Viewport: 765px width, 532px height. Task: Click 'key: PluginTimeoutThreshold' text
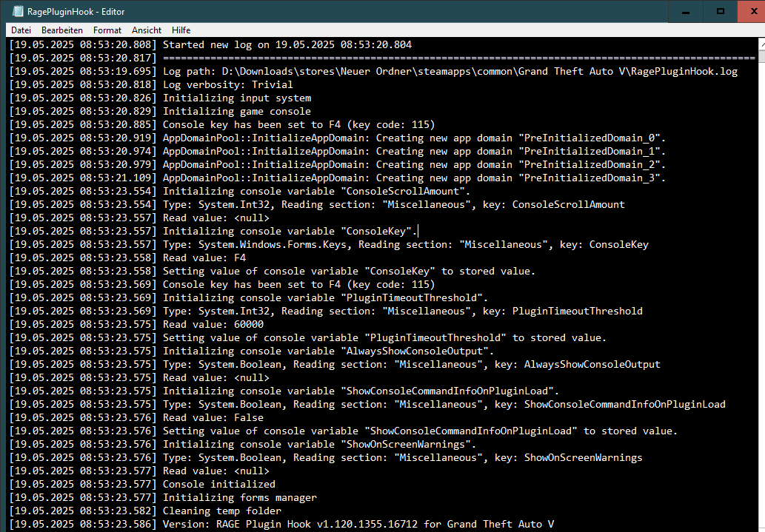pos(563,311)
